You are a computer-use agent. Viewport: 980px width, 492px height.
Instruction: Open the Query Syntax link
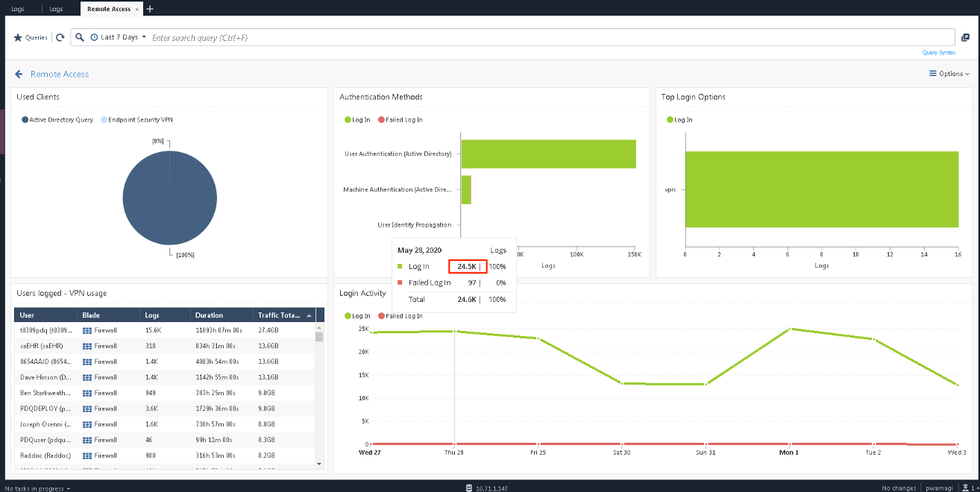[938, 52]
